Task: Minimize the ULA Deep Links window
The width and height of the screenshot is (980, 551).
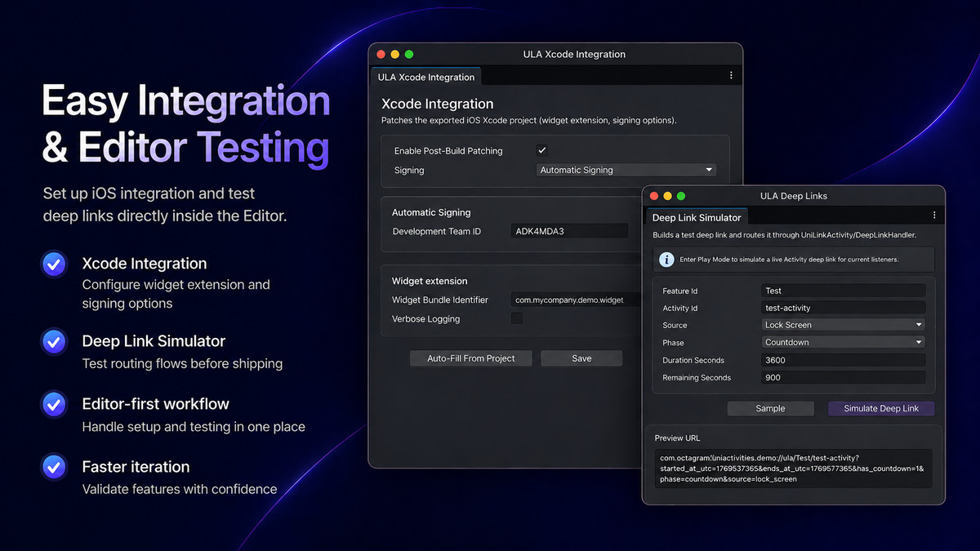Action: click(x=667, y=196)
